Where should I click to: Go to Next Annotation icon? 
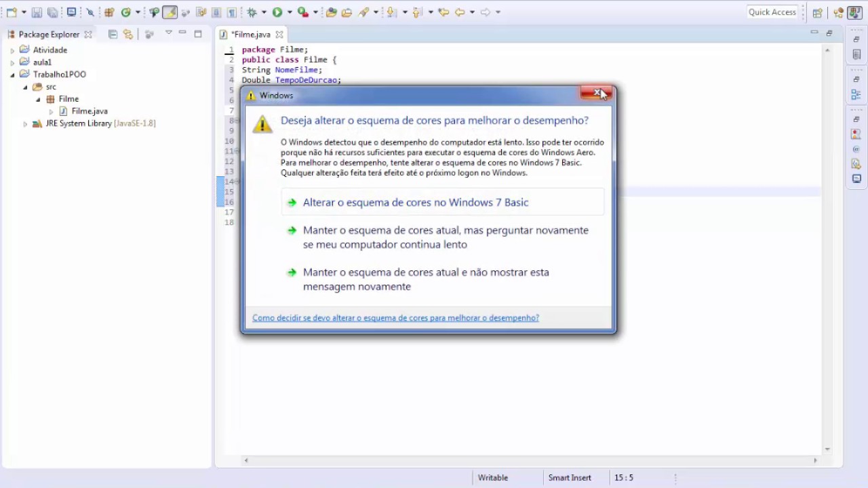coord(391,12)
